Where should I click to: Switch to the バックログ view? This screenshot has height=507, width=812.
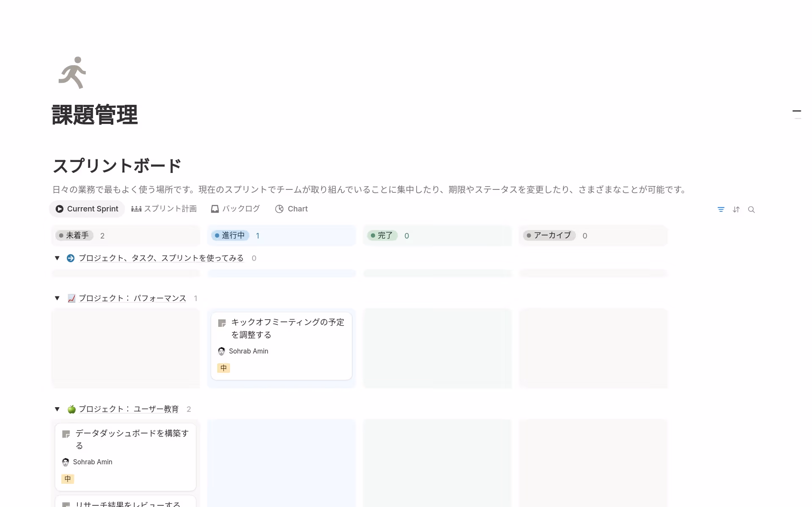pos(241,209)
